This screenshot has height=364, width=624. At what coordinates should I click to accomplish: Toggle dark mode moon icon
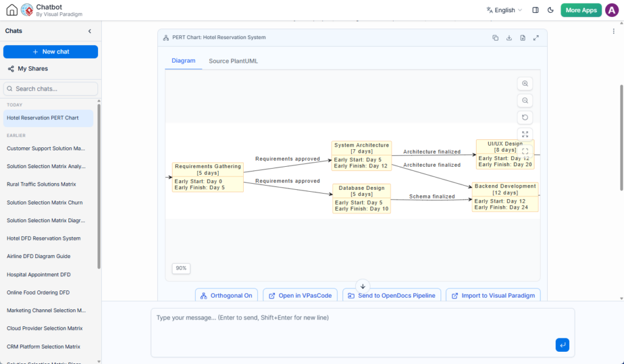(550, 10)
